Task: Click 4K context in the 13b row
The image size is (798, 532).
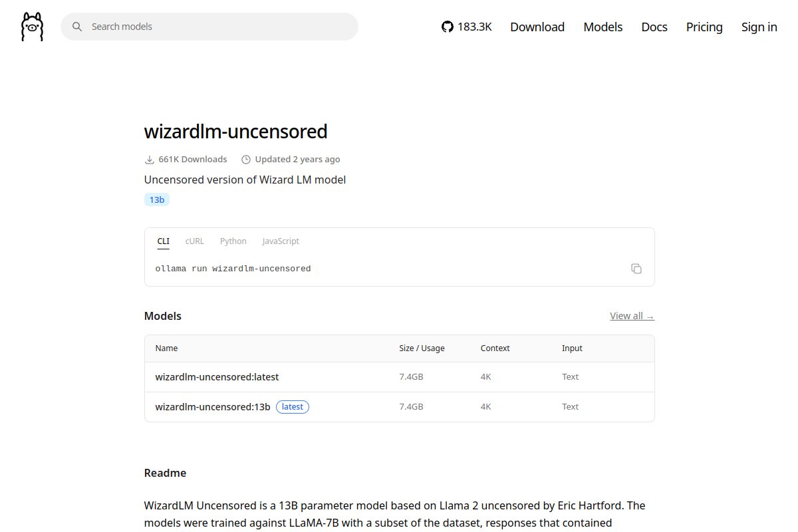Action: click(486, 407)
